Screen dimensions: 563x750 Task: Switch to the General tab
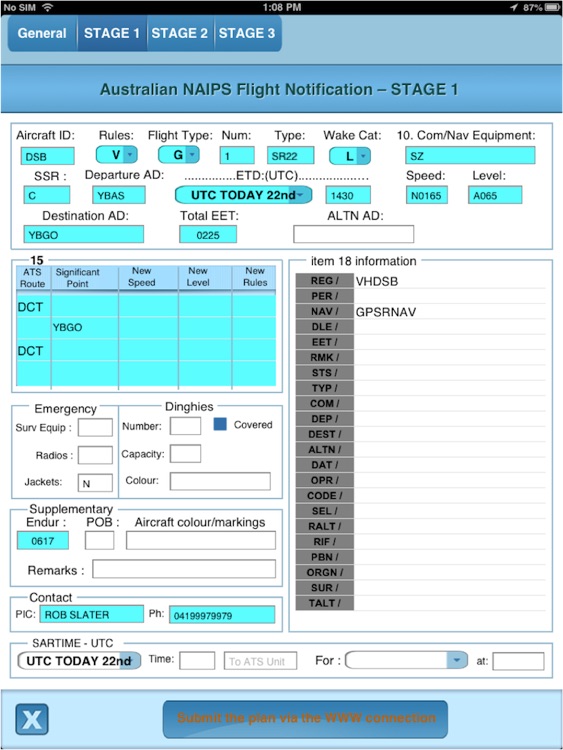42,33
